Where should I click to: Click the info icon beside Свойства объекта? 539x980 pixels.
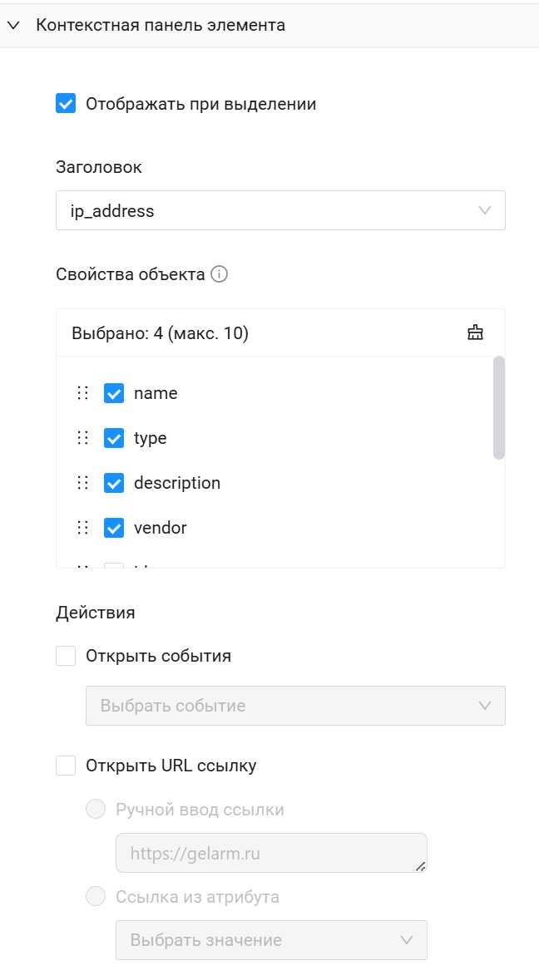220,274
